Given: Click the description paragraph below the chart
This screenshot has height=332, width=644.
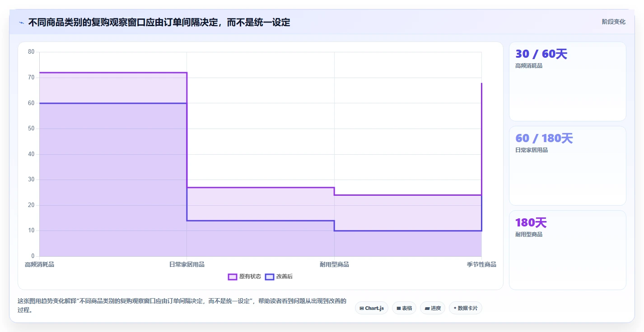Looking at the screenshot, I should pos(182,305).
